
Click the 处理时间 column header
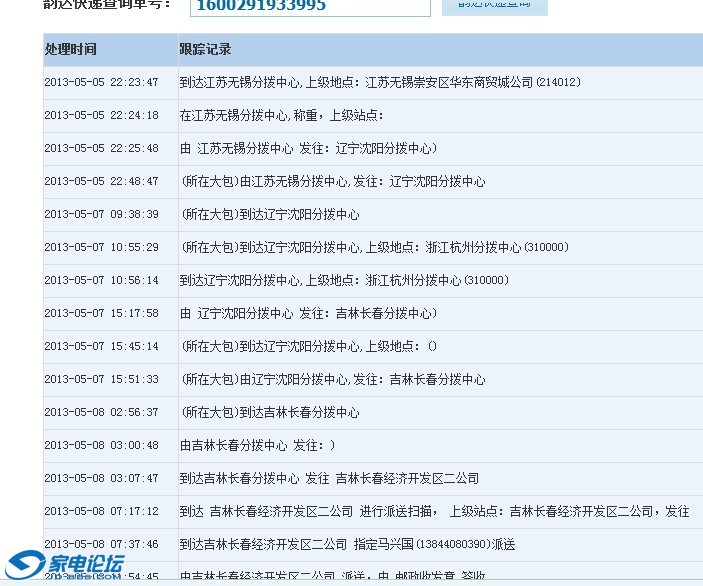(x=70, y=49)
